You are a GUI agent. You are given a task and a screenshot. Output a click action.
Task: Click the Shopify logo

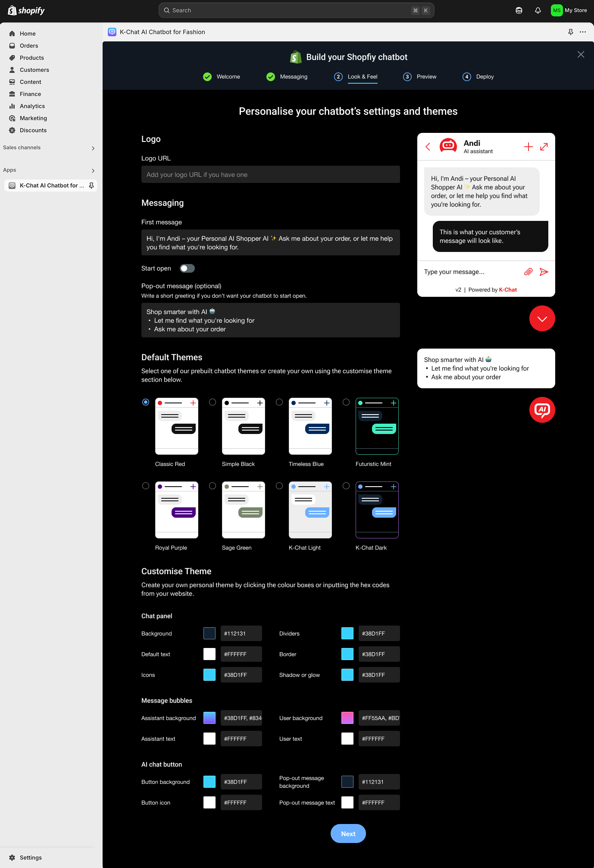[x=26, y=10]
